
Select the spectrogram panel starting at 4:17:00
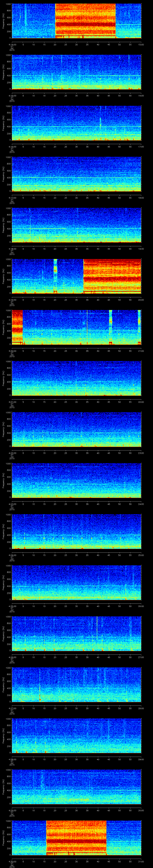pyautogui.click(x=76, y=174)
